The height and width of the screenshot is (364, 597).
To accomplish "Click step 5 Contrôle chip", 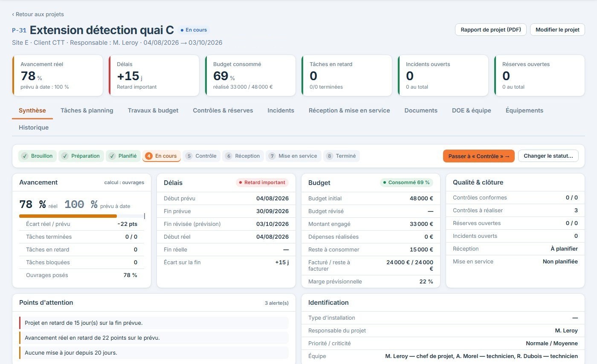I will [x=202, y=156].
